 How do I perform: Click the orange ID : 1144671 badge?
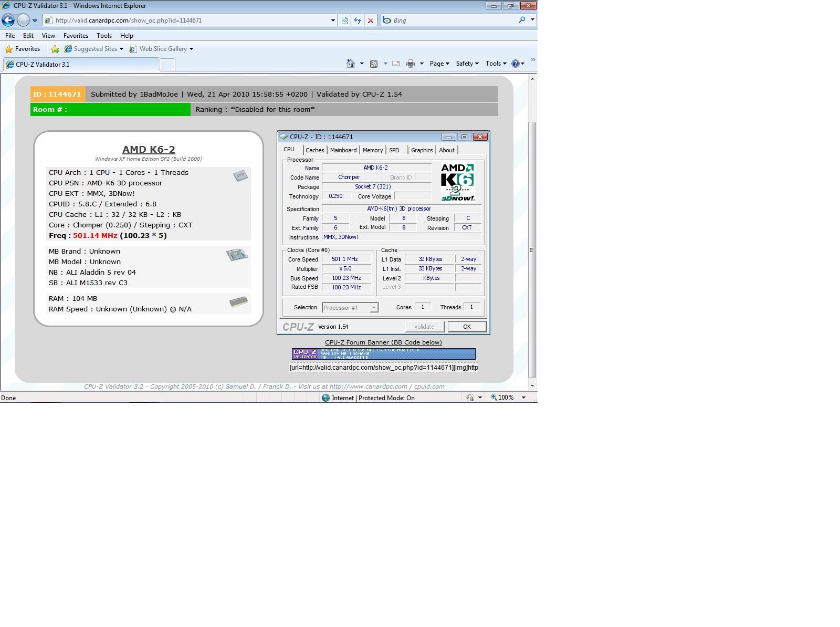tap(57, 95)
